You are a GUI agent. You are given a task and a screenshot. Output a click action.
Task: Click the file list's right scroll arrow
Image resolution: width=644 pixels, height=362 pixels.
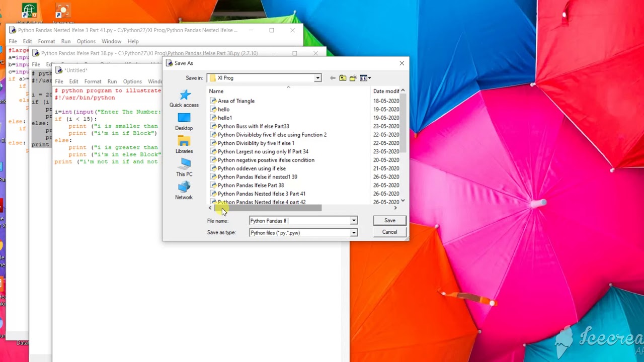click(x=395, y=208)
